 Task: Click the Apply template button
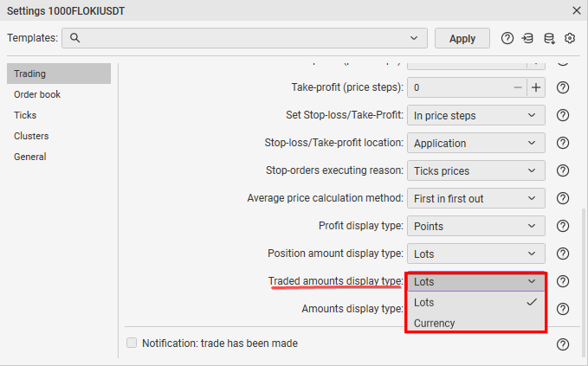pyautogui.click(x=462, y=38)
